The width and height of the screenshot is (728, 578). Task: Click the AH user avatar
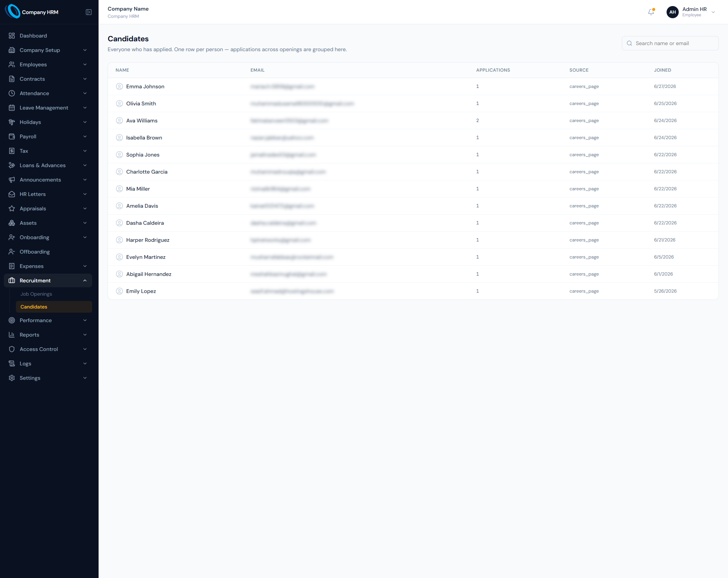673,12
